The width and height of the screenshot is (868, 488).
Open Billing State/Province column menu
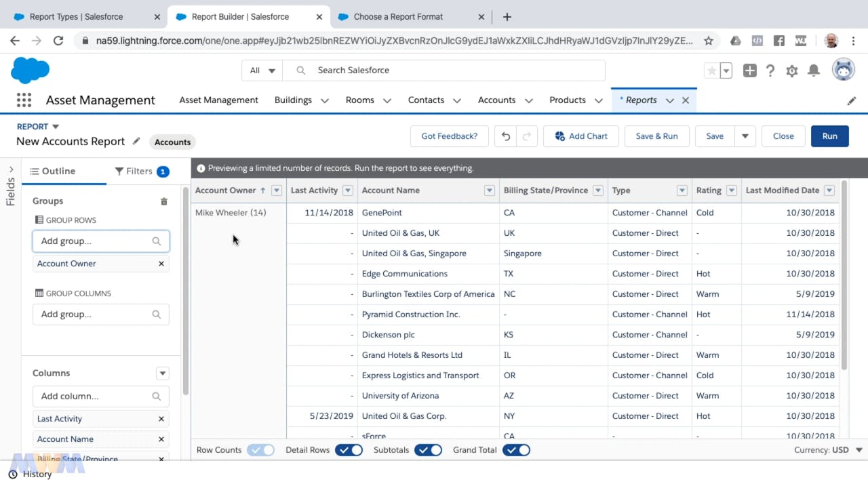pyautogui.click(x=598, y=190)
